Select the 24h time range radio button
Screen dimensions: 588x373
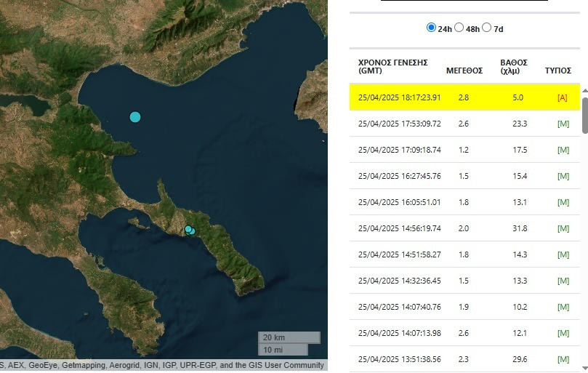431,28
